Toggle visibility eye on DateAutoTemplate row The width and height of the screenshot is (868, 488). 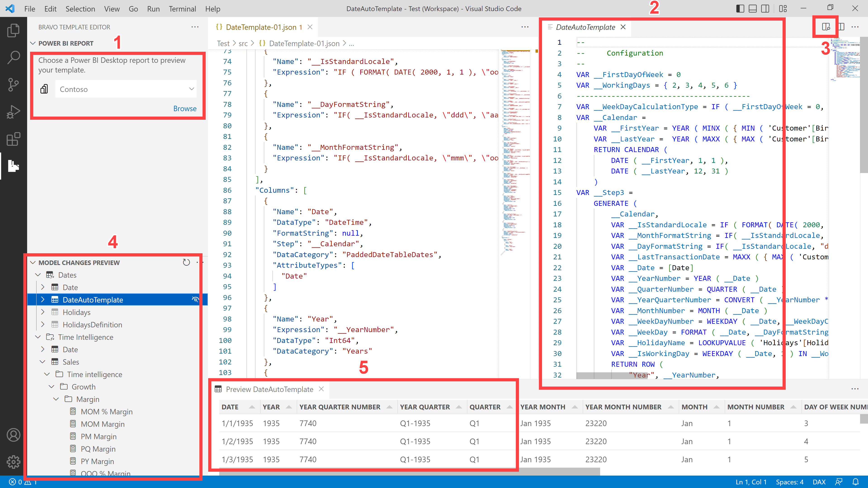pyautogui.click(x=196, y=299)
